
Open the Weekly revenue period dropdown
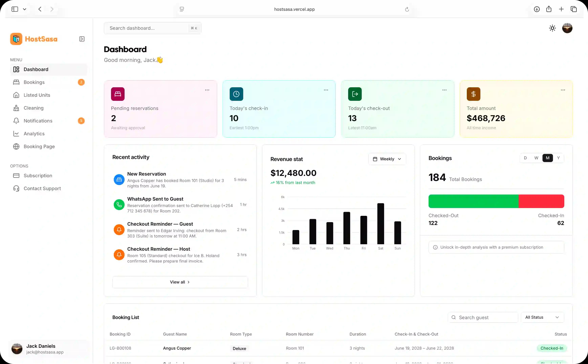(387, 159)
